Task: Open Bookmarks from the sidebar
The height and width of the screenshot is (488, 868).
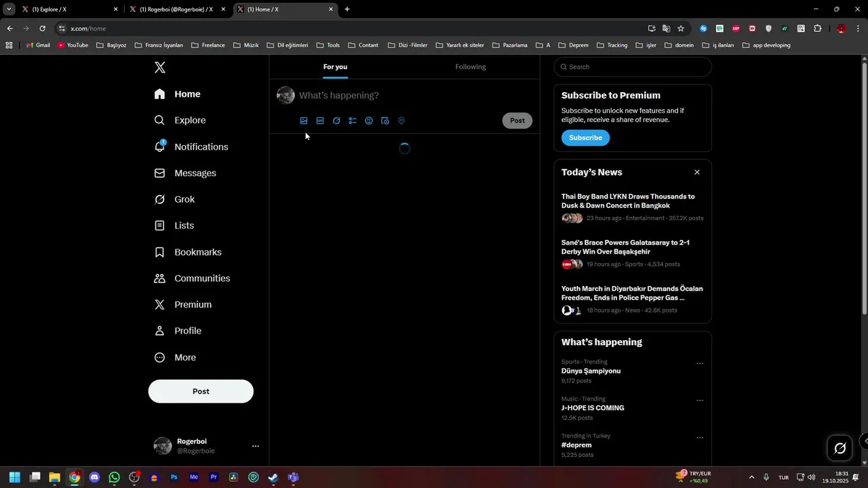Action: pos(188,252)
